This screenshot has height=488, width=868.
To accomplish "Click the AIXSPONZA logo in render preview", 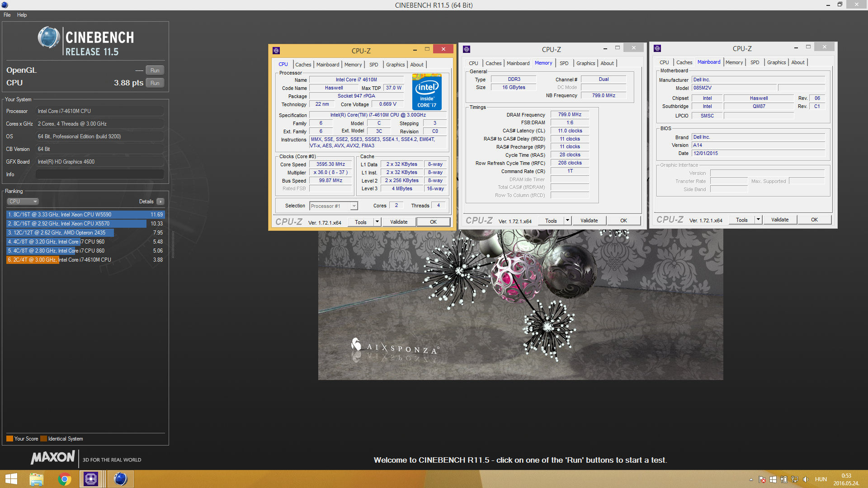I will [395, 347].
